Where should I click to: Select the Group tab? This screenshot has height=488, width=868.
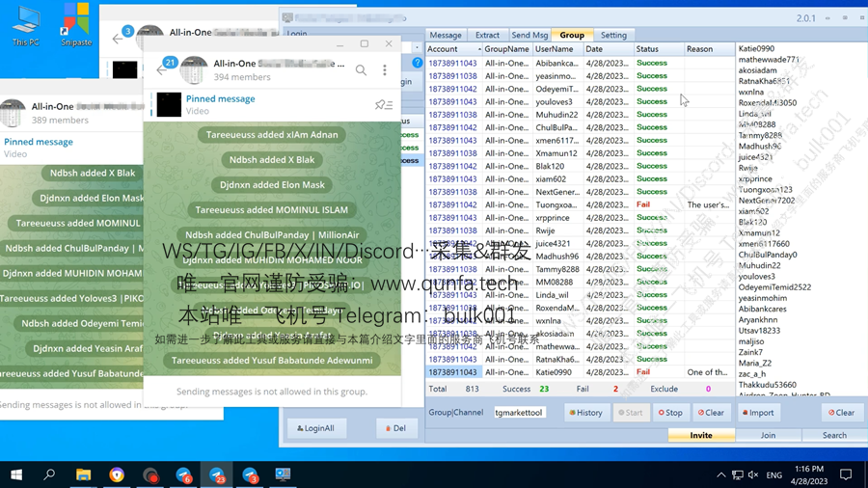tap(572, 35)
